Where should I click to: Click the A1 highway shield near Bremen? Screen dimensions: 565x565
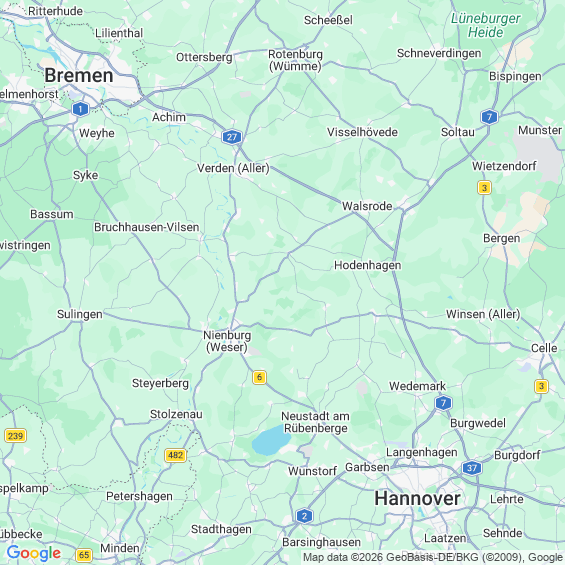(80, 109)
